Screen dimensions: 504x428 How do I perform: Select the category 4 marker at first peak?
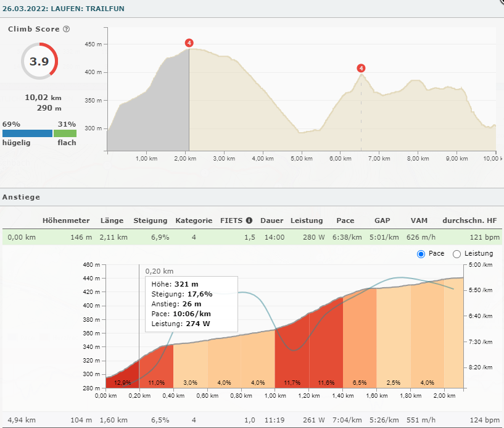pos(189,43)
